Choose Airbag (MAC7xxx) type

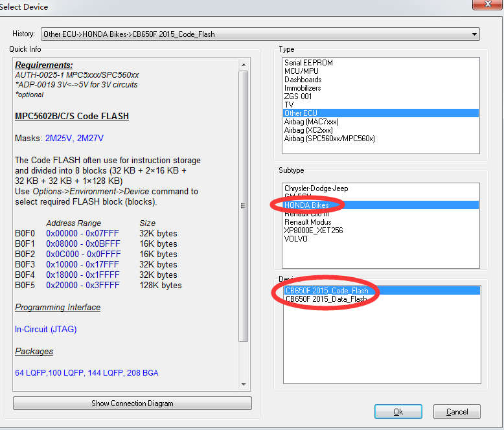click(311, 122)
